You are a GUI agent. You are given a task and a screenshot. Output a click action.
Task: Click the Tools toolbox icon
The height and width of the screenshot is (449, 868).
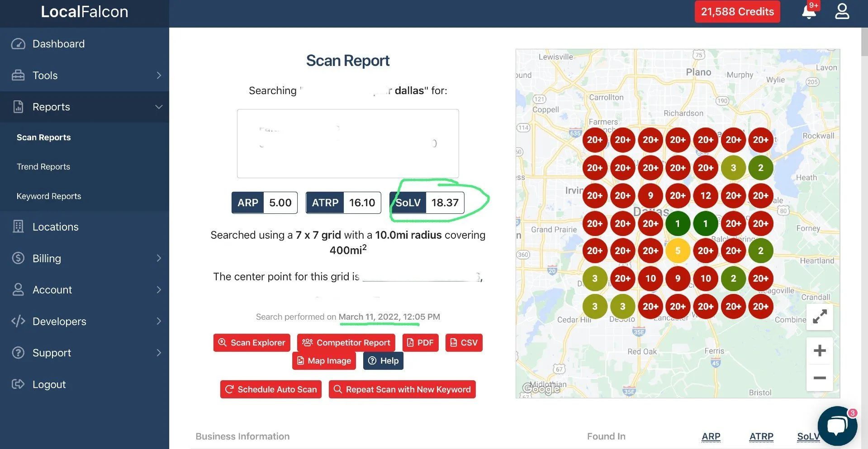click(18, 76)
